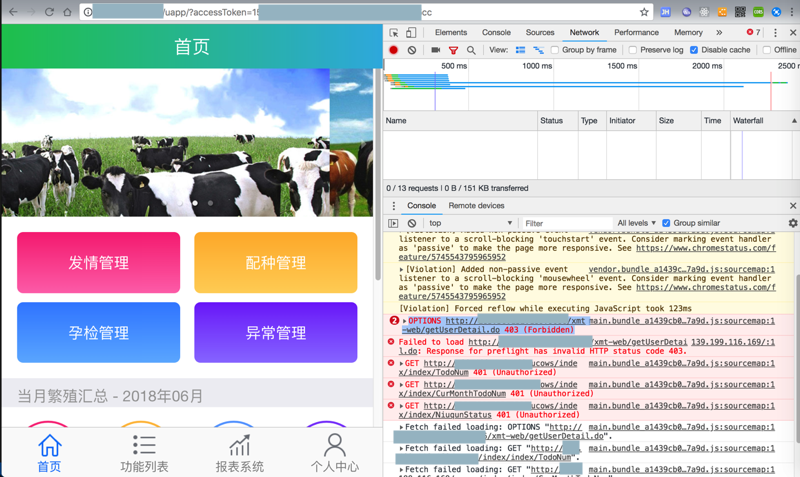Switch to Sources tab
The image size is (800, 477).
[540, 33]
